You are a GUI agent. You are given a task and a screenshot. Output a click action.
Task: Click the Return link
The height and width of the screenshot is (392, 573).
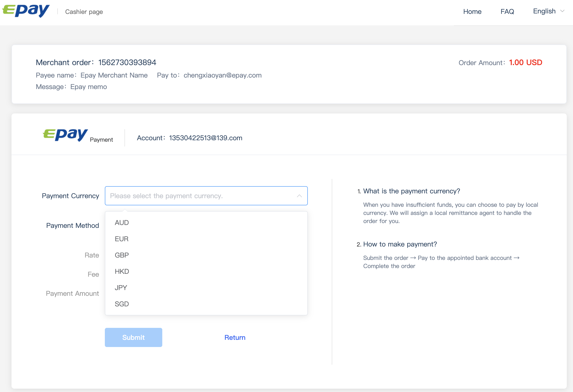(x=235, y=337)
